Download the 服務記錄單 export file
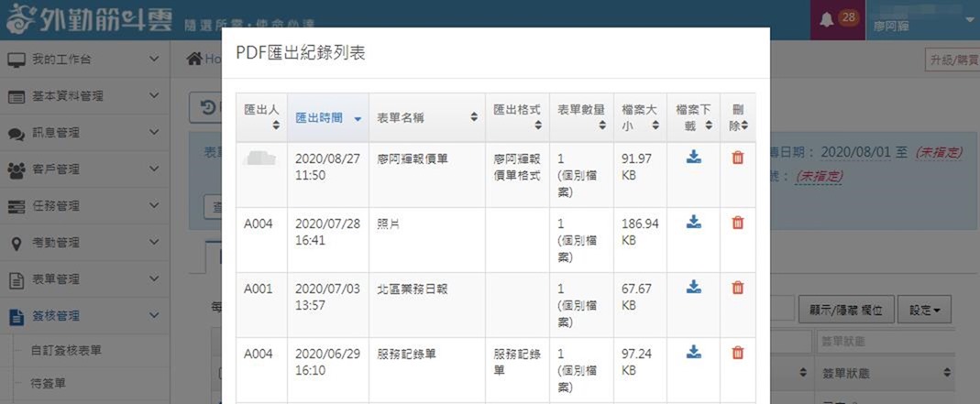980x404 pixels. pyautogui.click(x=693, y=353)
